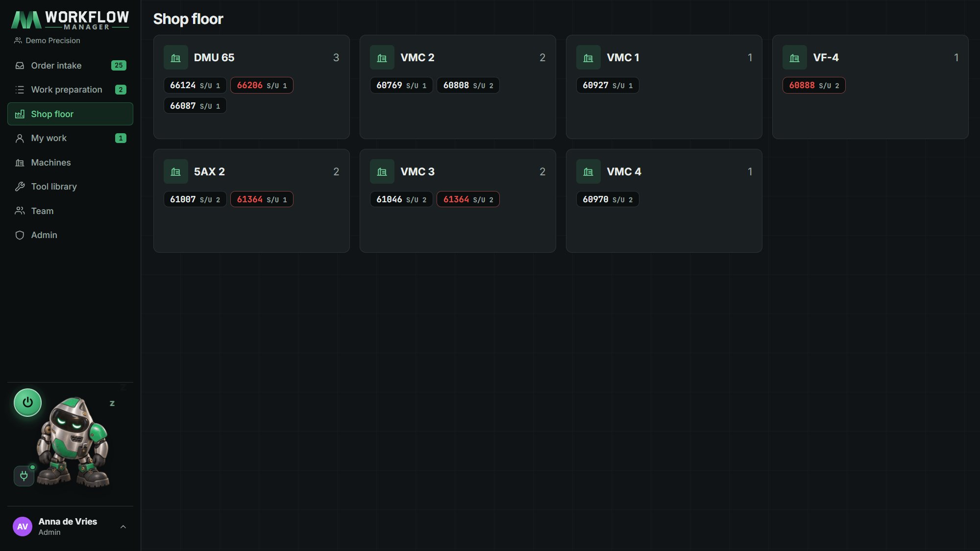Click the My work badge showing 1

pos(121,138)
